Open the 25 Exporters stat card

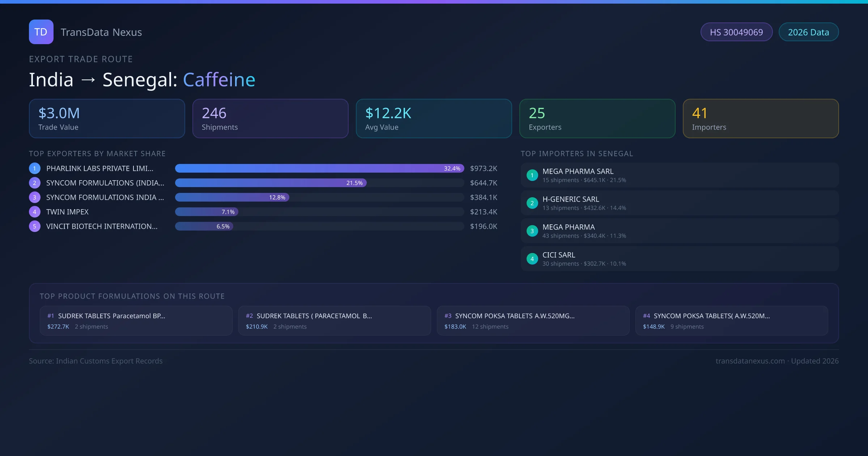(x=597, y=118)
